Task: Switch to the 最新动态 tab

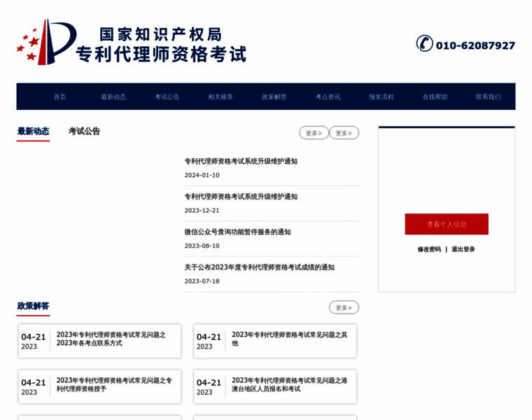Action: [34, 132]
